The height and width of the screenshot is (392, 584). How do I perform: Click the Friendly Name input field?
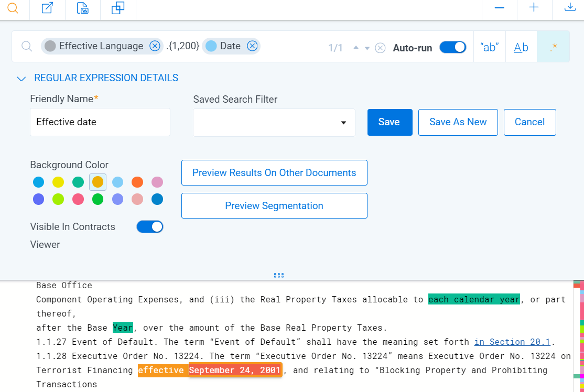coord(100,122)
